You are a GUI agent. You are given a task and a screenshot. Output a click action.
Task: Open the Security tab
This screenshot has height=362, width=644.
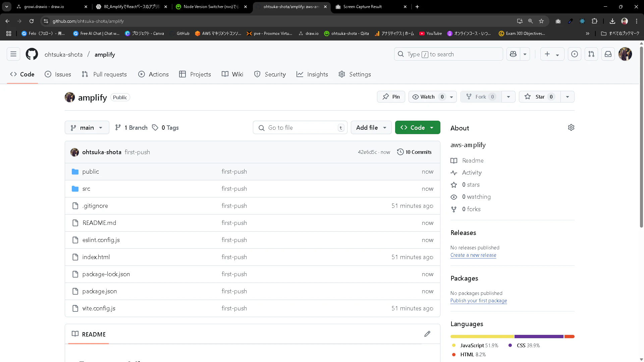[x=270, y=74]
